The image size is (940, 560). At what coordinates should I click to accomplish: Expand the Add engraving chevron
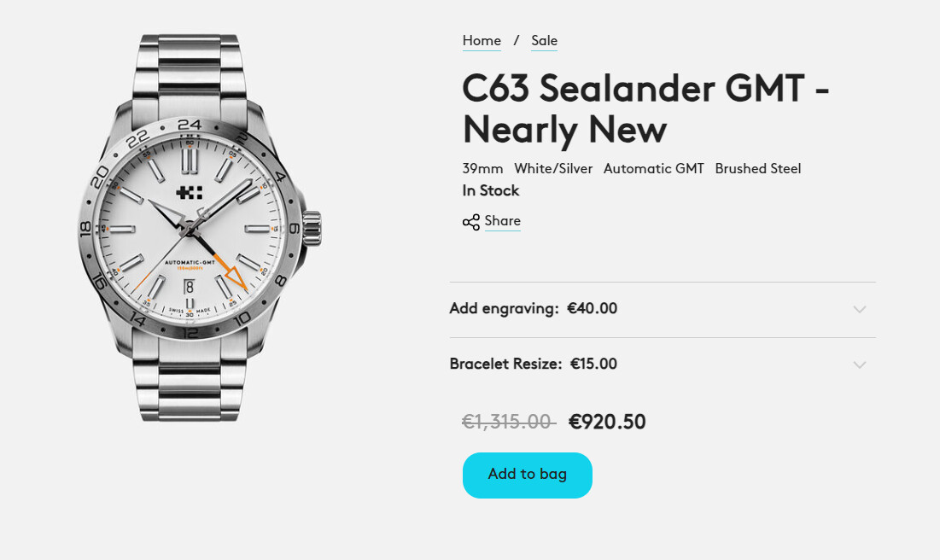pos(860,309)
